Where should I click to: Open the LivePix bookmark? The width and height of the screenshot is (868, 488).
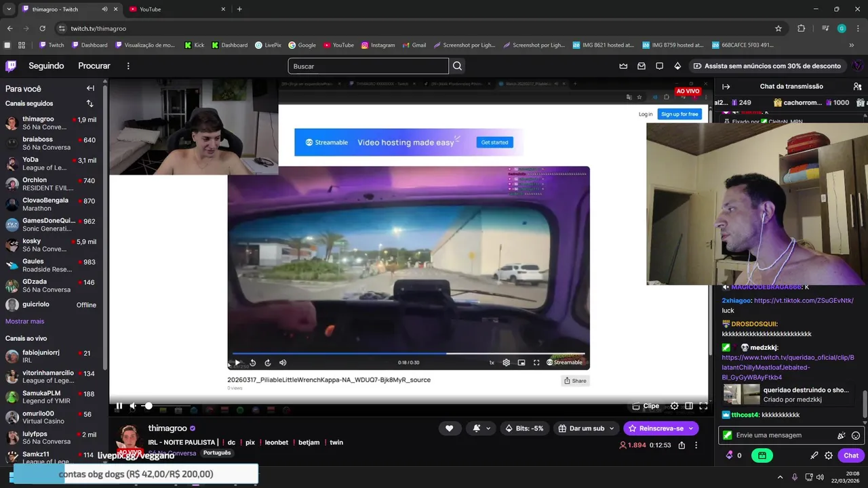pyautogui.click(x=268, y=45)
